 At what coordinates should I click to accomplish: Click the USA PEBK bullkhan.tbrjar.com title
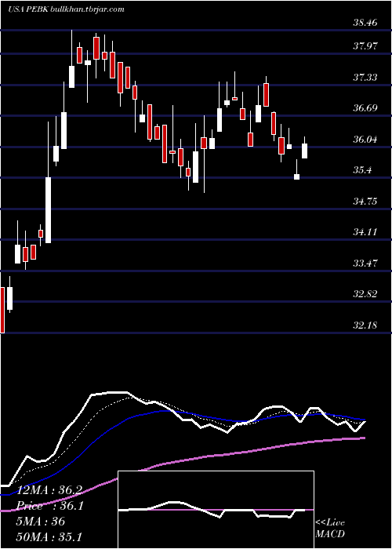click(66, 9)
